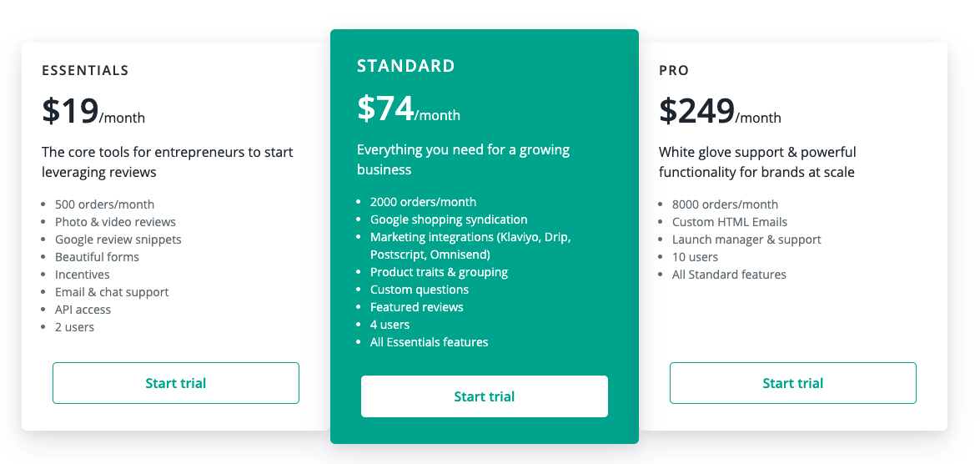Click 'Product traits & grouping' item
The width and height of the screenshot is (980, 464).
point(439,272)
